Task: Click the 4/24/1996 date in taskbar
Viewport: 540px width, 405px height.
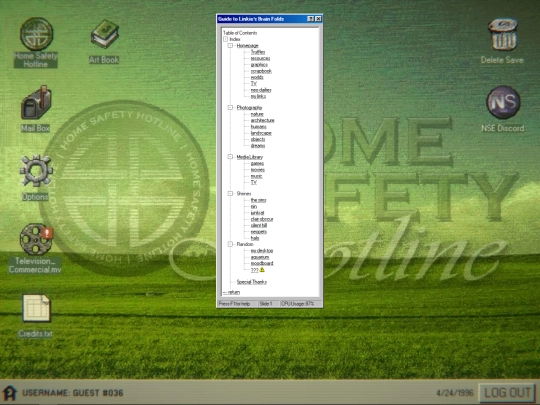Action: click(455, 393)
